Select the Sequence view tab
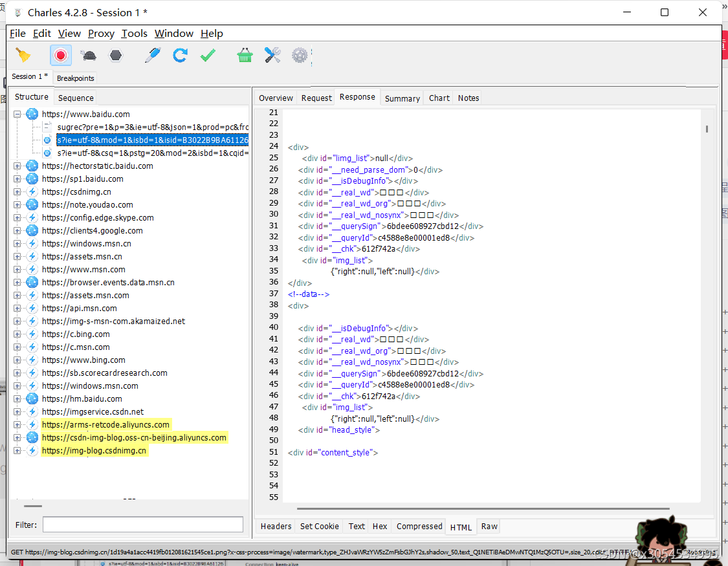Viewport: 728px width, 566px height. (x=76, y=98)
